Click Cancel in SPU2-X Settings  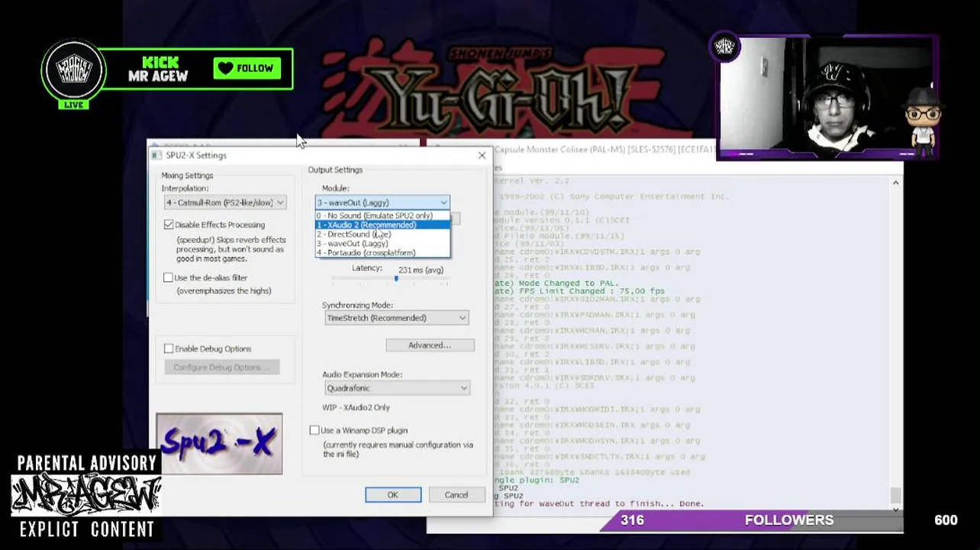click(456, 495)
